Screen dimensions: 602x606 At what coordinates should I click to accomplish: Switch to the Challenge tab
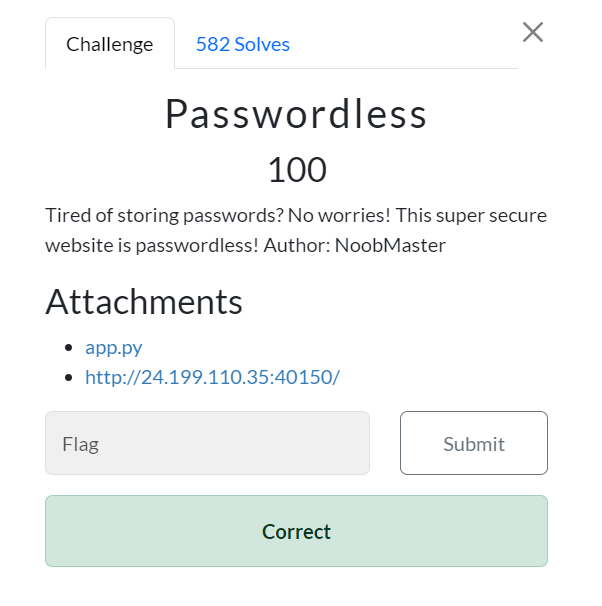[110, 44]
